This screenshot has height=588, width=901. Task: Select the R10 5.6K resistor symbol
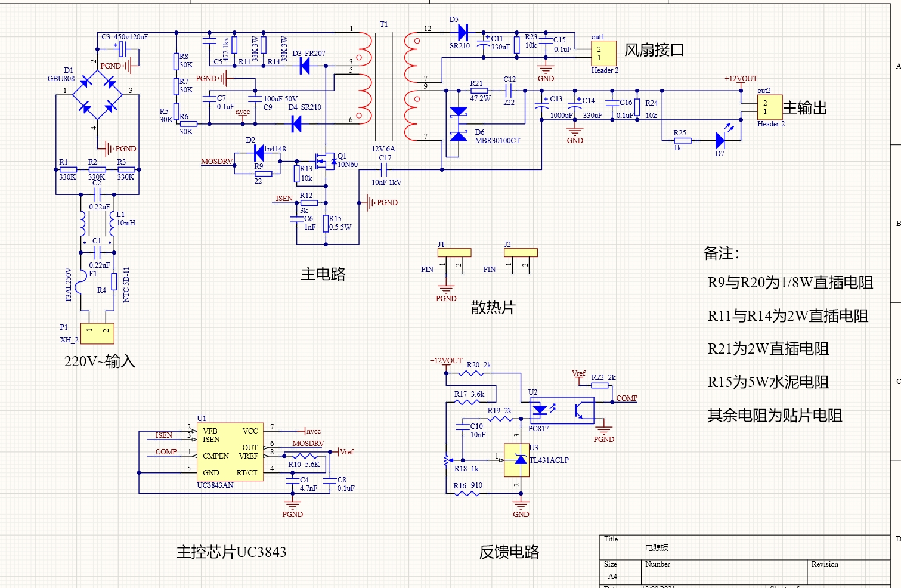(304, 456)
